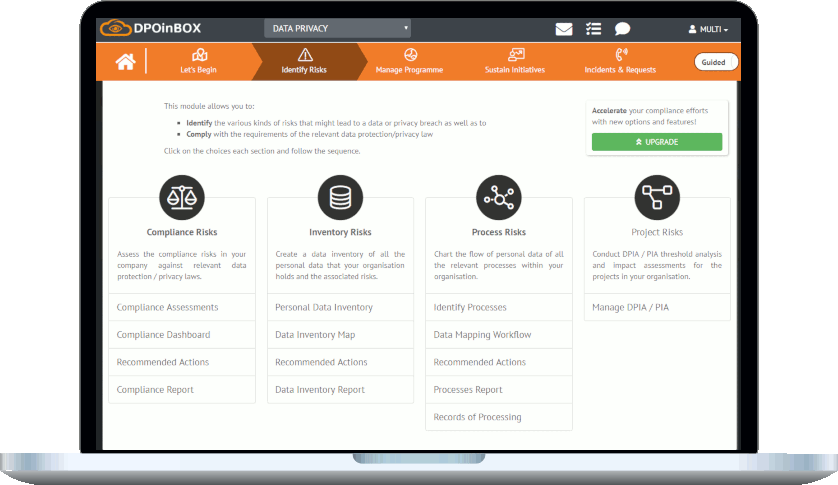Viewport: 838px width, 485px height.
Task: Expand the DATA PRIVACY dropdown
Action: [x=337, y=29]
